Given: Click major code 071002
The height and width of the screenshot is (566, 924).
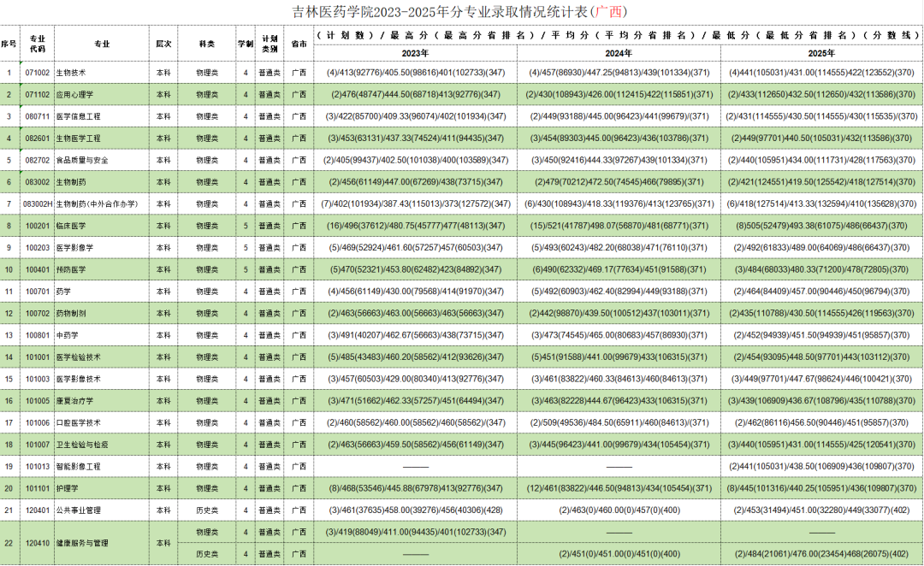Looking at the screenshot, I should (37, 73).
